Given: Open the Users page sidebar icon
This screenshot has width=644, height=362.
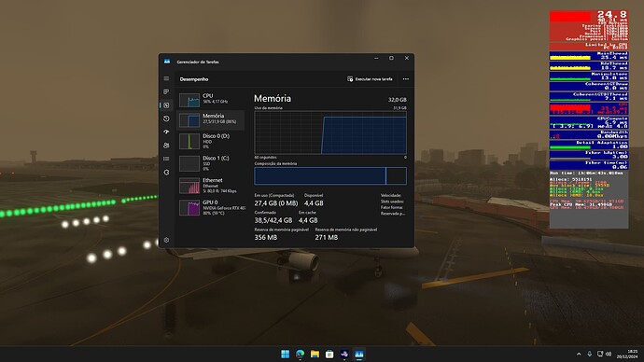Looking at the screenshot, I should pyautogui.click(x=166, y=146).
